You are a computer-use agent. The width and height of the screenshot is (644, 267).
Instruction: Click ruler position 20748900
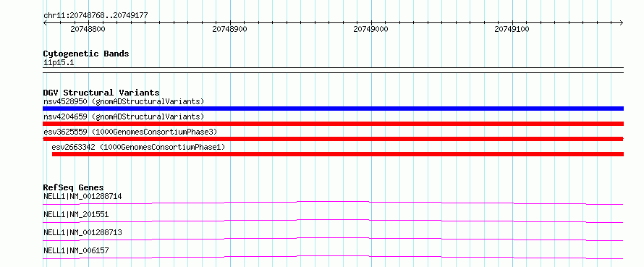[x=229, y=29]
